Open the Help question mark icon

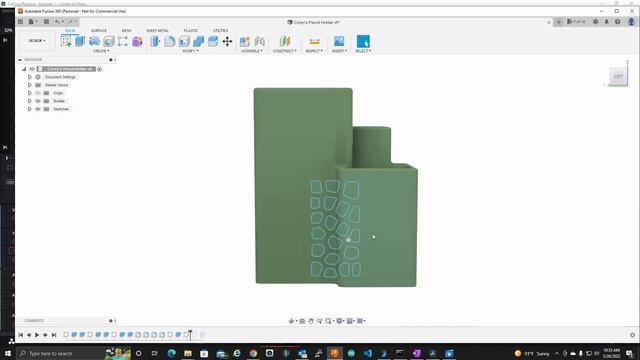click(618, 22)
